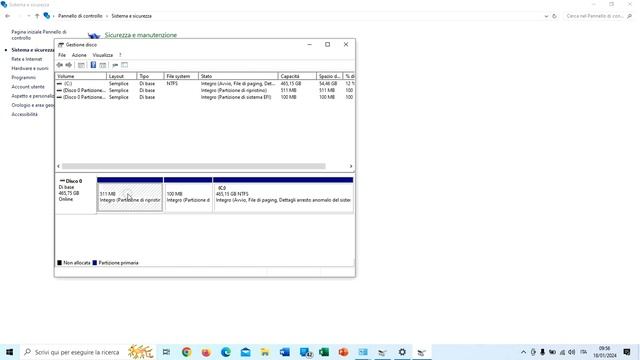640x360 pixels.
Task: Open the ? help menu
Action: point(120,55)
